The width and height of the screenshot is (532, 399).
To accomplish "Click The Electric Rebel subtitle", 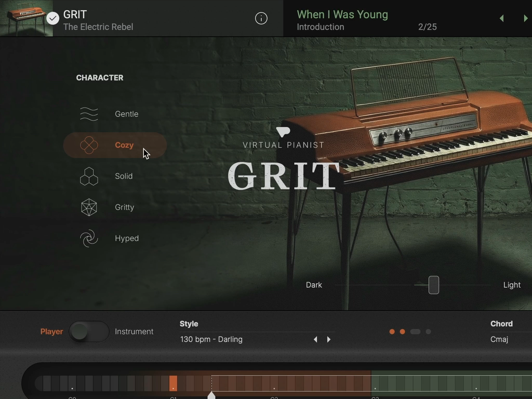I will (98, 27).
